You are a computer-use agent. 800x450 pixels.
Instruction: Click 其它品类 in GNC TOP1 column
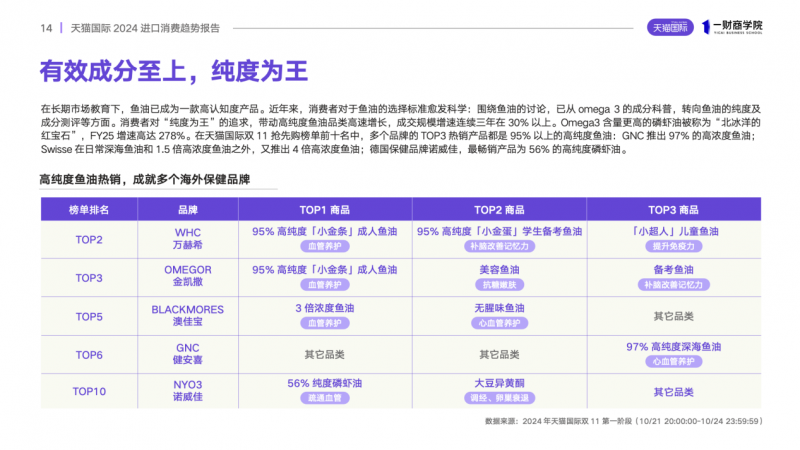324,355
